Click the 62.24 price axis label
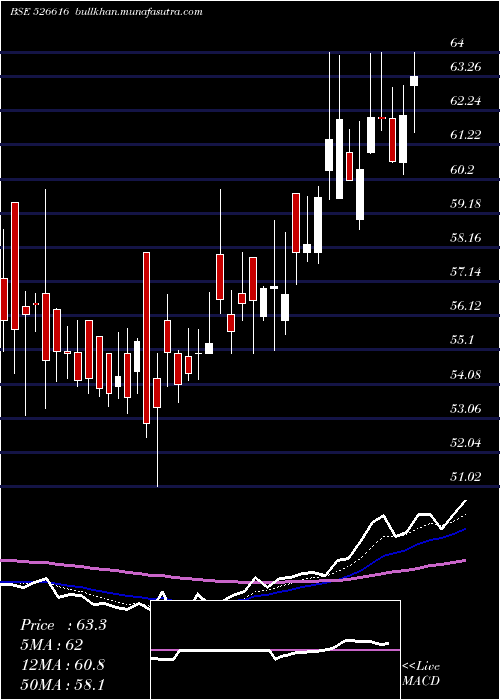 point(466,101)
